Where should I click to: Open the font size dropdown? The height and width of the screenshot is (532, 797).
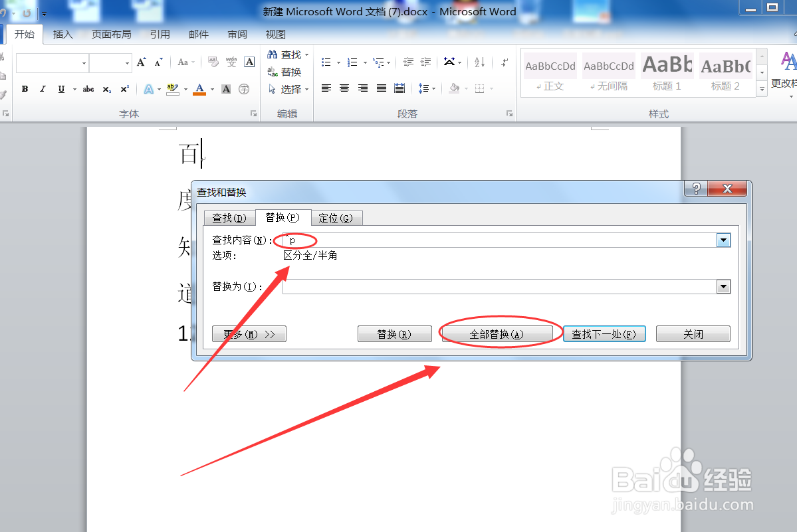[127, 63]
